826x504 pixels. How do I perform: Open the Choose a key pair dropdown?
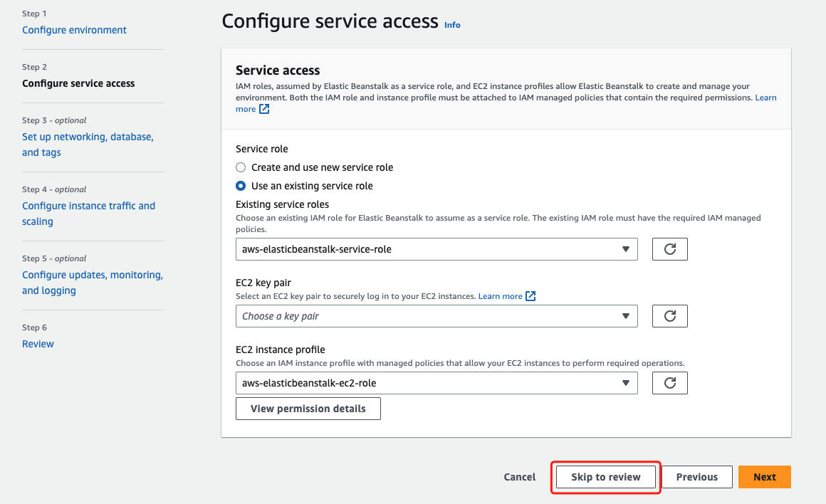436,316
